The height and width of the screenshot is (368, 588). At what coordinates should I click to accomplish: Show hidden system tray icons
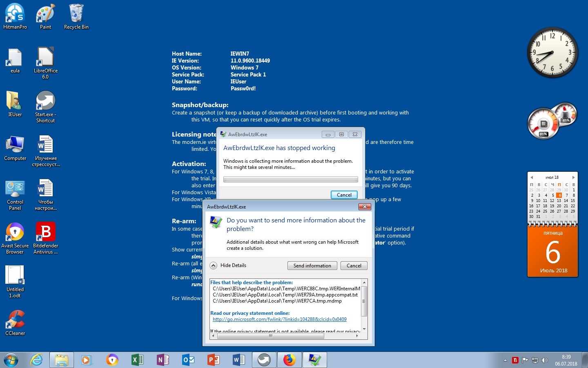pyautogui.click(x=505, y=360)
